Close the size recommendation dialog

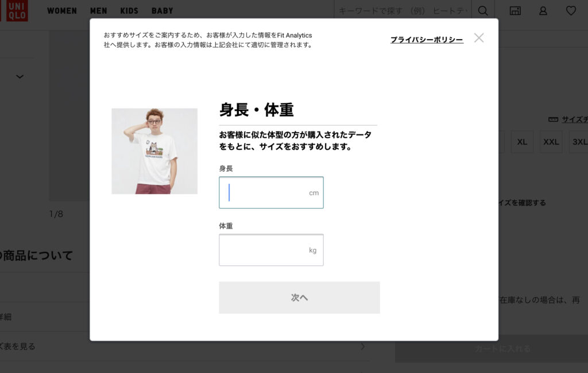click(479, 38)
